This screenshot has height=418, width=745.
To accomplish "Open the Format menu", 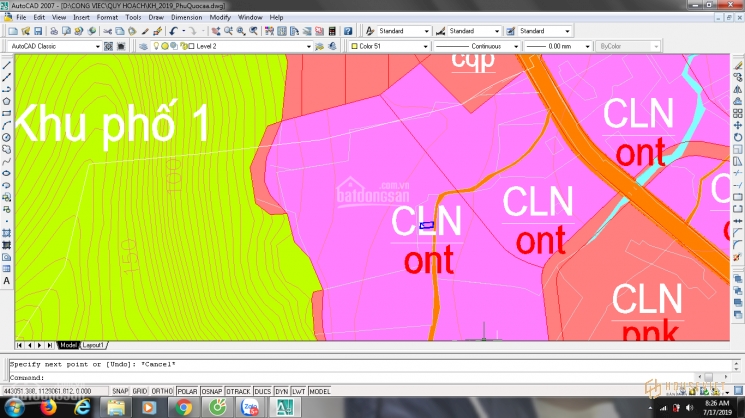I will [x=107, y=17].
